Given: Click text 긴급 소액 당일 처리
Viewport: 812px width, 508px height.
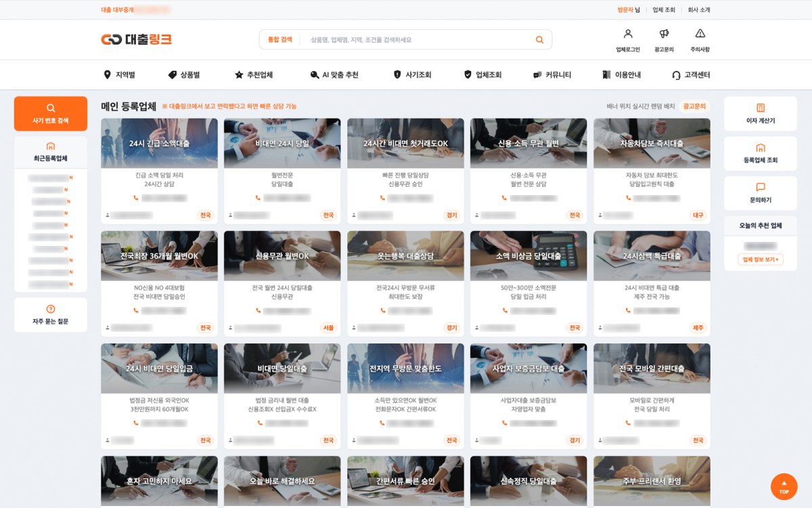Looking at the screenshot, I should point(159,175).
